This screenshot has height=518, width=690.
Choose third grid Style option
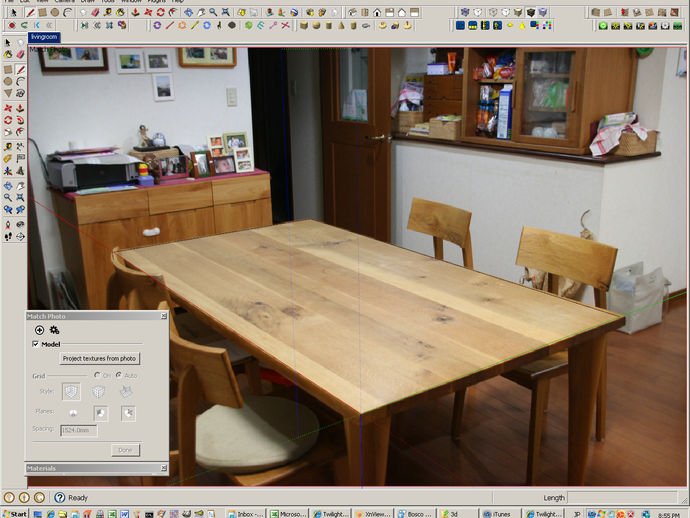click(x=126, y=391)
